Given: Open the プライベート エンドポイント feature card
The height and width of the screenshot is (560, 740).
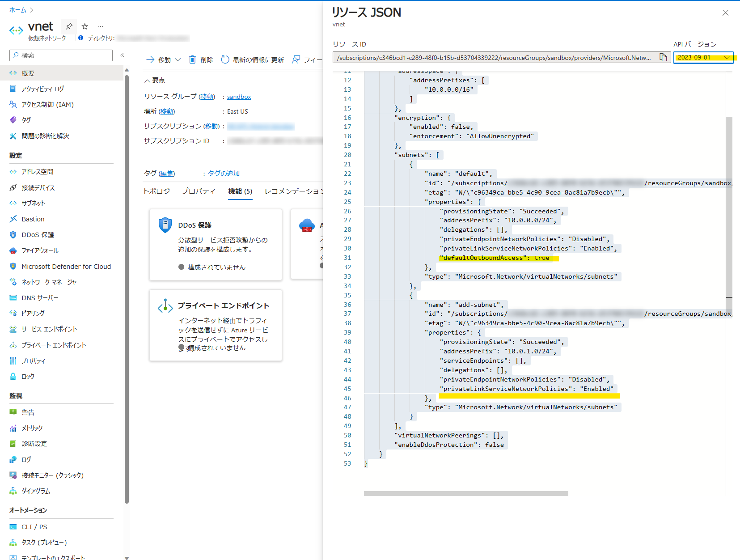Looking at the screenshot, I should [216, 325].
